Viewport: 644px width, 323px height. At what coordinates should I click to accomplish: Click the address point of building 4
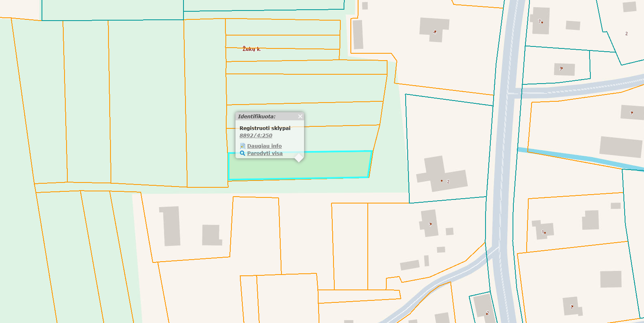tap(435, 31)
